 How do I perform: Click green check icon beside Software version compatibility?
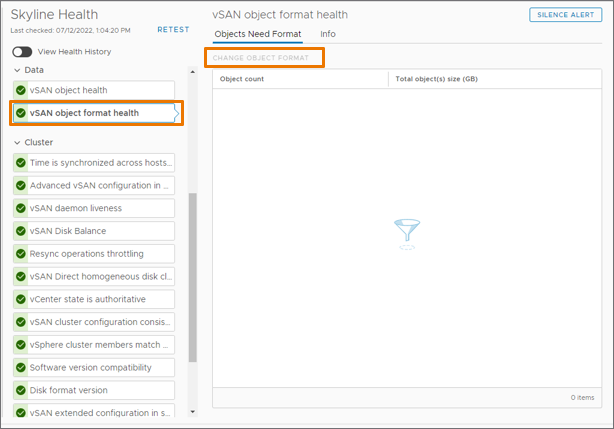(21, 367)
